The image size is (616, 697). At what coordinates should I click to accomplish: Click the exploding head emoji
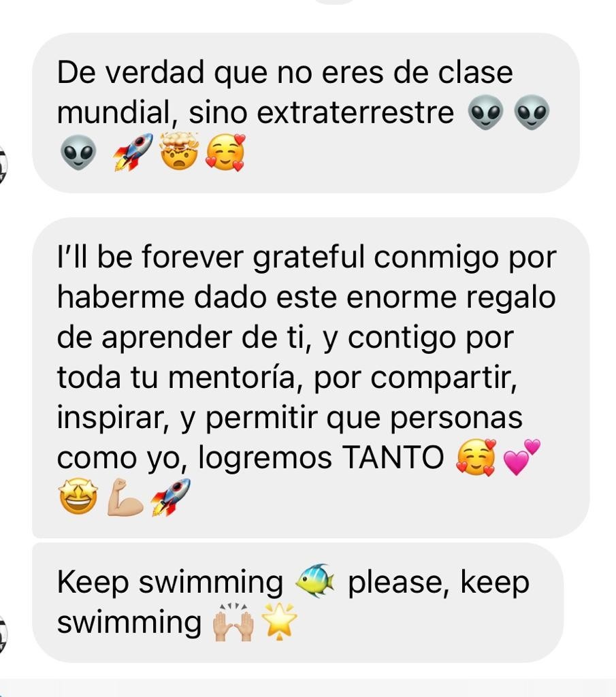(x=179, y=150)
